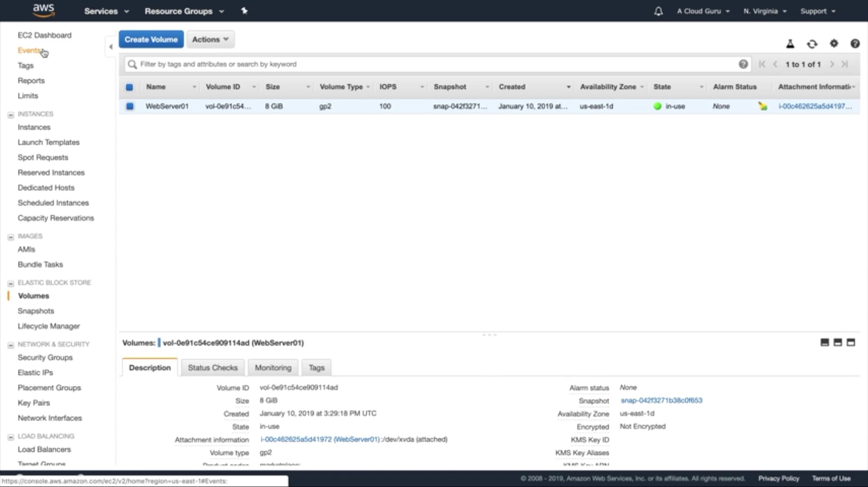Viewport: 868px width, 487px height.
Task: Open the instance ID link in the table row
Action: click(x=815, y=106)
